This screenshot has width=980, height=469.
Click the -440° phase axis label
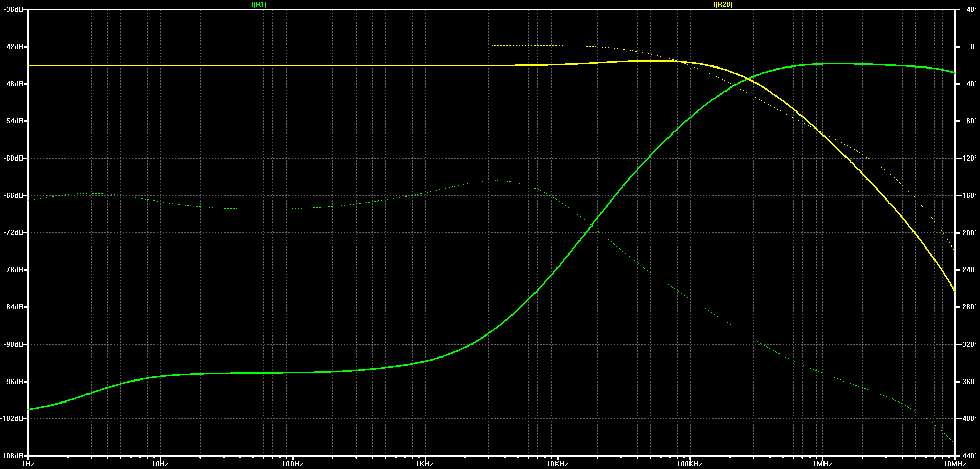969,455
